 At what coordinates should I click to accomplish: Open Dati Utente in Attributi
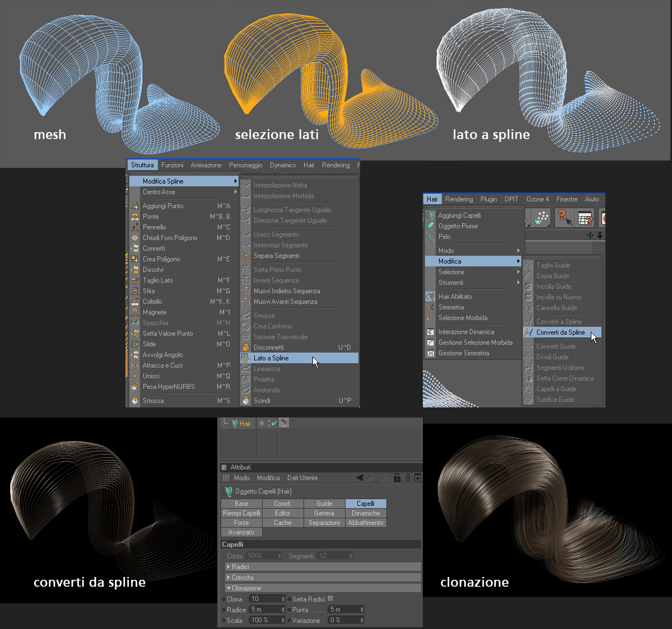click(x=302, y=478)
